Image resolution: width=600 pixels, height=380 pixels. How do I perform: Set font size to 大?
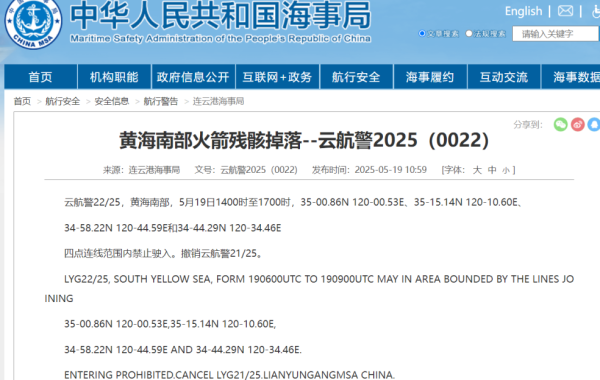tap(477, 170)
